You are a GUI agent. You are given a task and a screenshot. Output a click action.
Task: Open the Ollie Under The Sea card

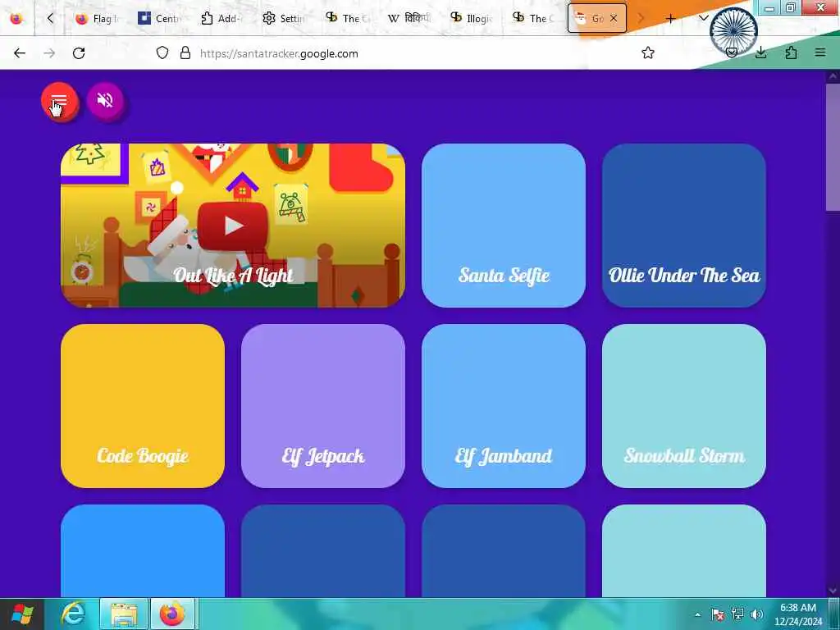coord(684,226)
